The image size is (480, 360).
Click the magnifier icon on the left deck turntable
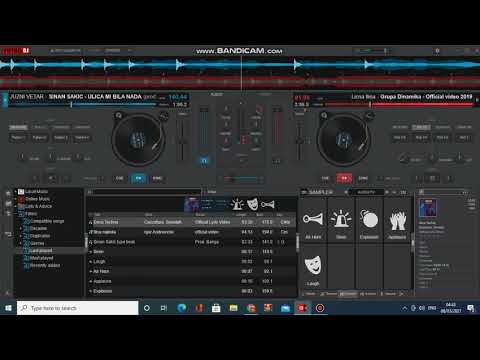(118, 115)
